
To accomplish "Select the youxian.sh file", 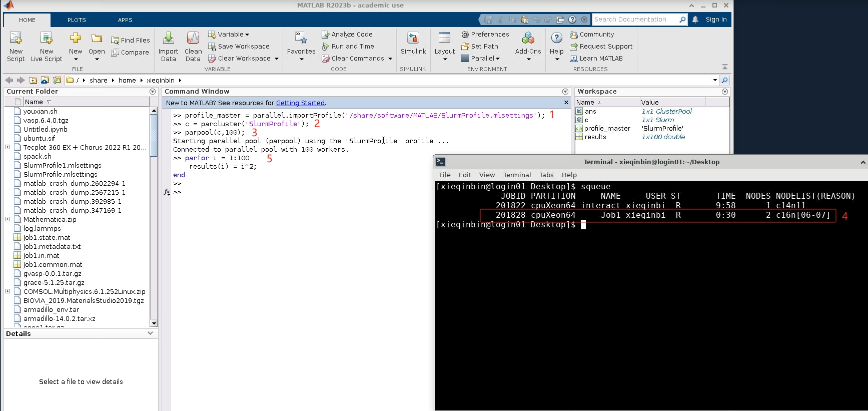I will coord(41,111).
